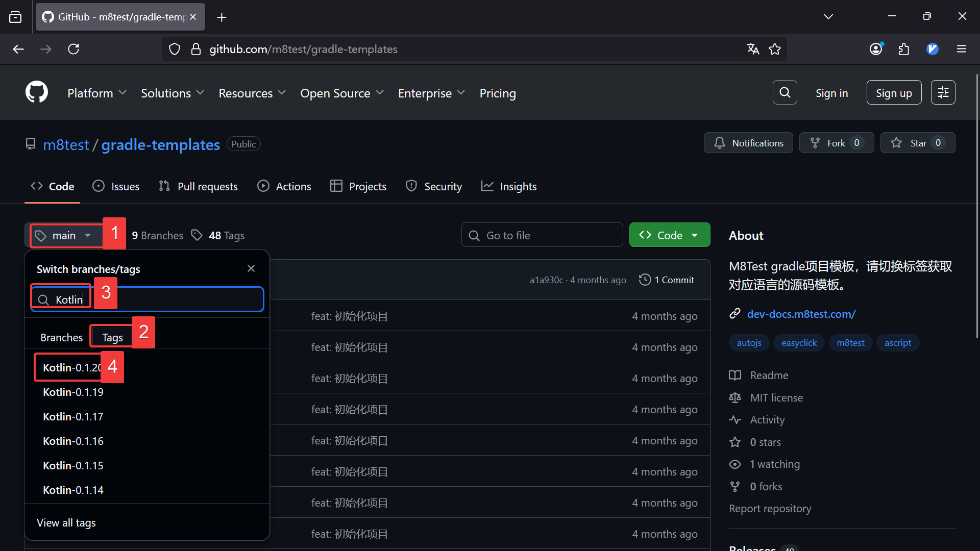Open the Pull requests tab
This screenshot has width=980, height=551.
[x=198, y=186]
